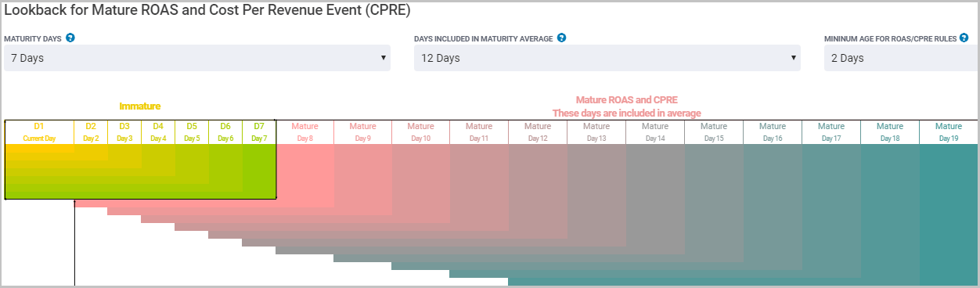Click the Mature ROAS and CPRE label

coord(627,100)
